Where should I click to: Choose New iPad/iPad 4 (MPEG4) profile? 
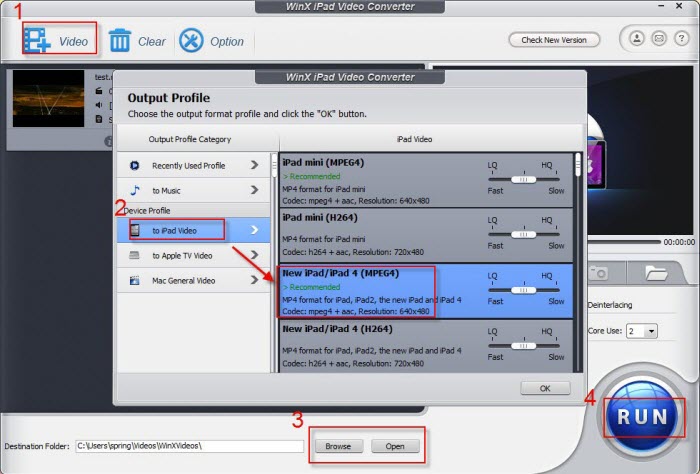click(426, 291)
